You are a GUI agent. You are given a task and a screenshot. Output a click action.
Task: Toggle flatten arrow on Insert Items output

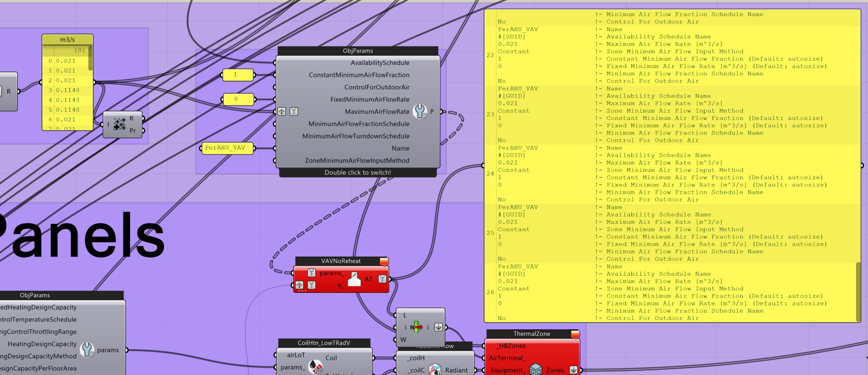click(438, 327)
